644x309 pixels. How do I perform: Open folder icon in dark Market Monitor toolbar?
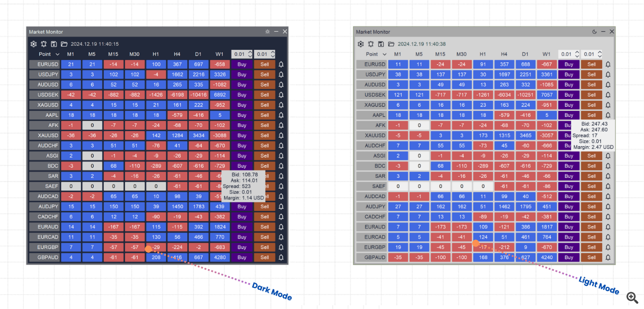(x=64, y=44)
